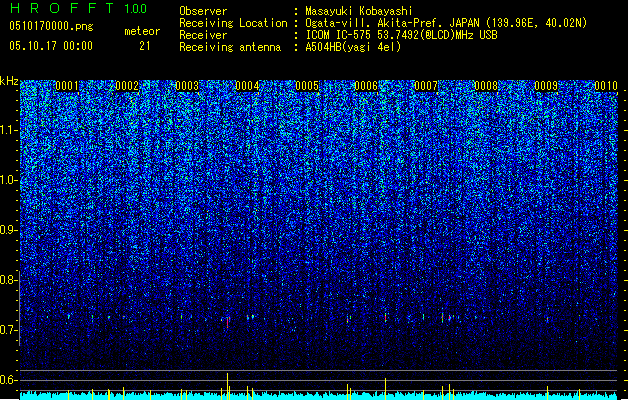The height and width of the screenshot is (400, 629).
Task: Click time marker 0005
Action: [307, 86]
